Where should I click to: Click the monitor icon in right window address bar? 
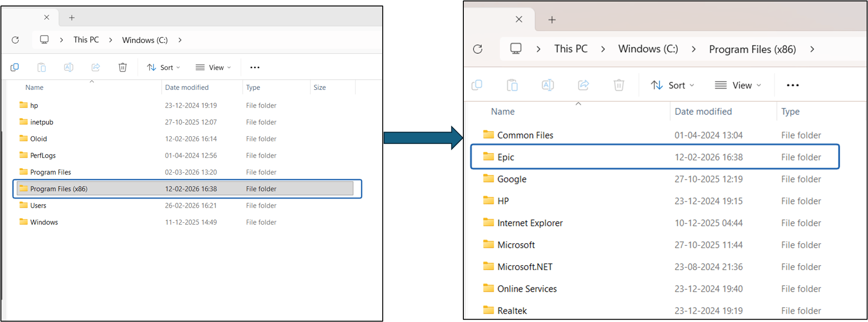[x=516, y=49]
